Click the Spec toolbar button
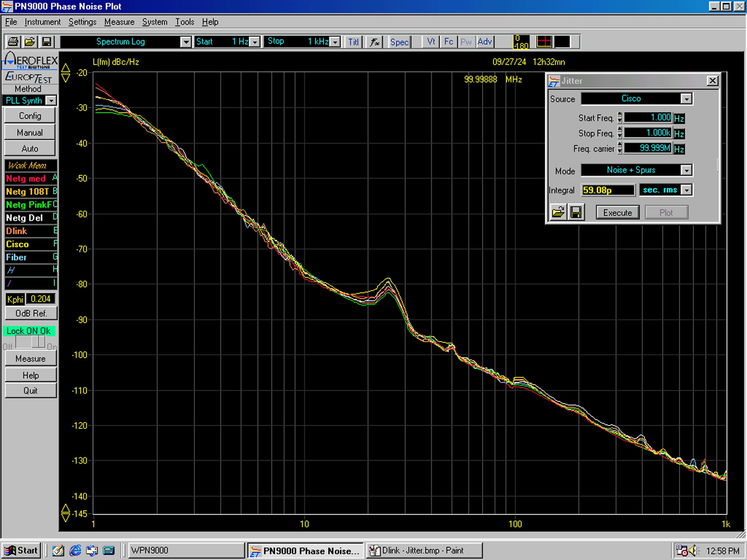This screenshot has height=560, width=747. tap(399, 42)
